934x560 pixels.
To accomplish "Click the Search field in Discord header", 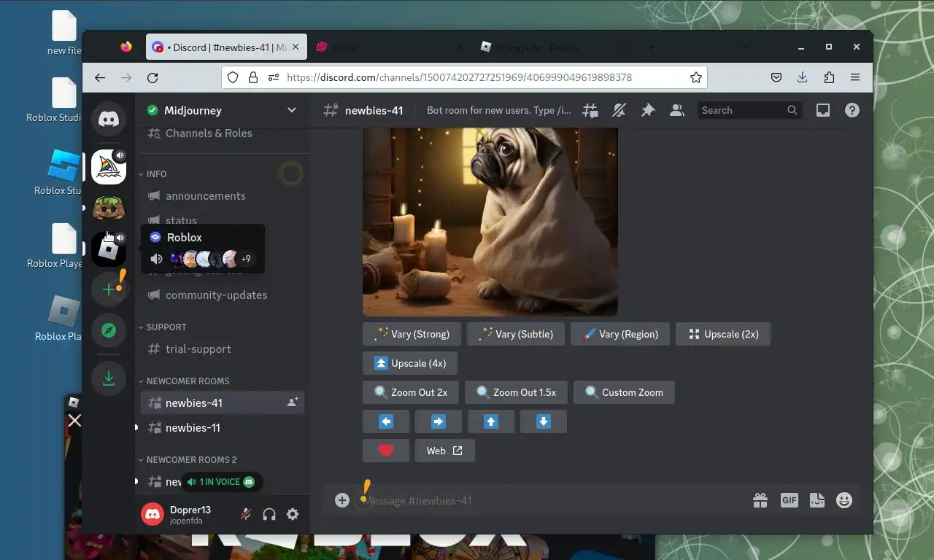I will [749, 110].
